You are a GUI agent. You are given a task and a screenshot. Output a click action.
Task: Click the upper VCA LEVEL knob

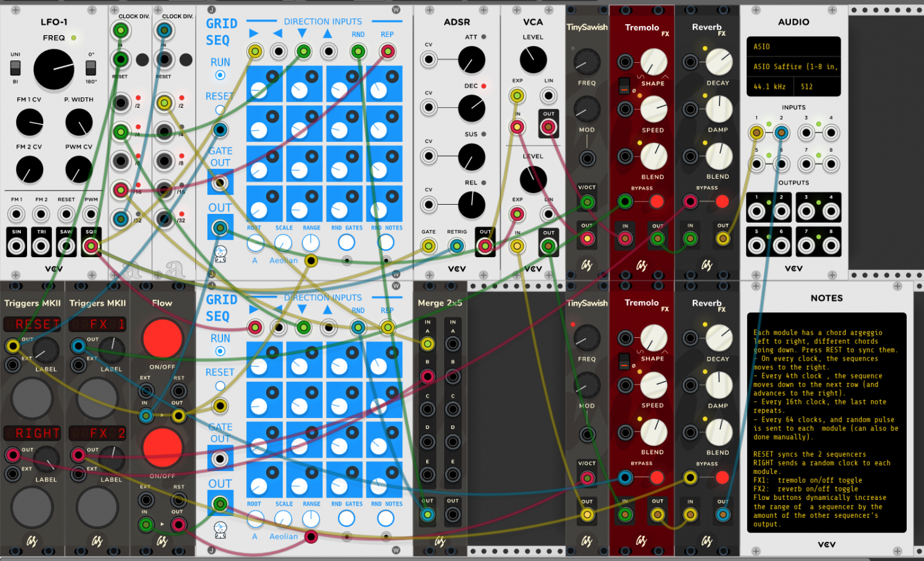click(x=533, y=60)
